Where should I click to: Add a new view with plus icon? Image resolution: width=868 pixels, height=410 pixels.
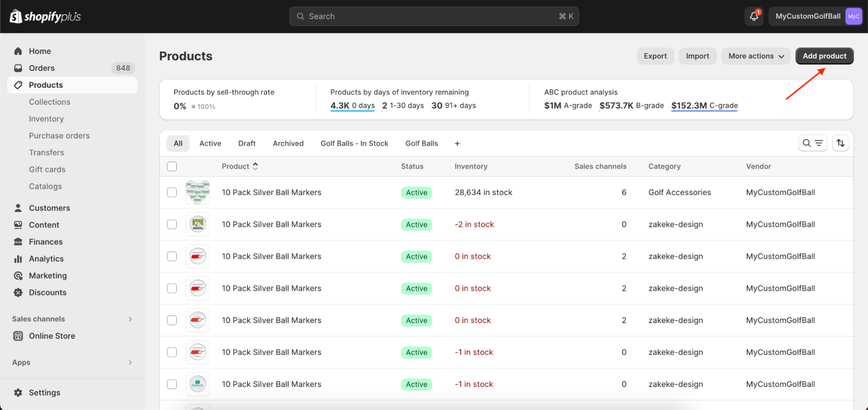457,144
